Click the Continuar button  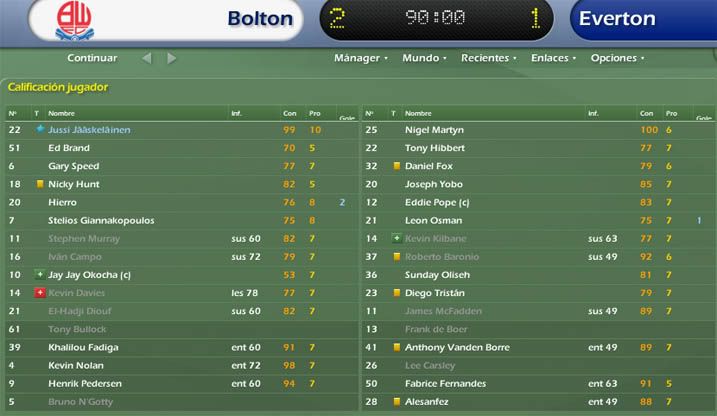coord(92,58)
